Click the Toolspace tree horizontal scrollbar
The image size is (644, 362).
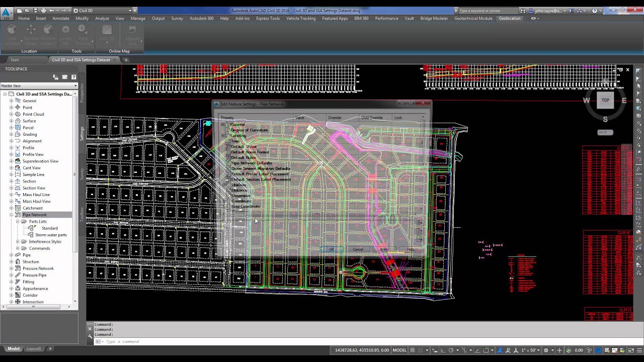[x=33, y=306]
